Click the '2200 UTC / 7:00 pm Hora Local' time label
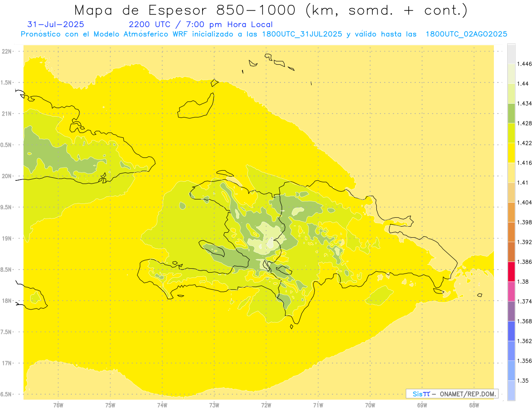532x411 pixels. click(200, 25)
